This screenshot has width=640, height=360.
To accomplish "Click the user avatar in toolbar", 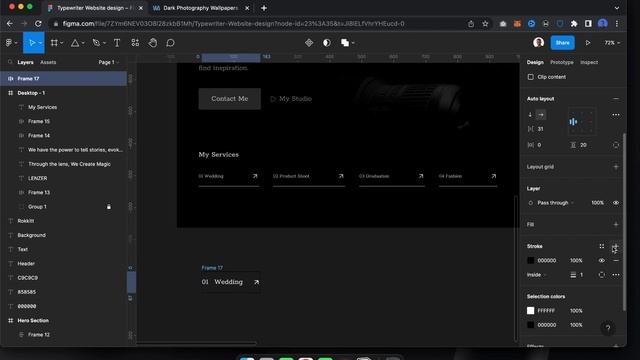I will pyautogui.click(x=538, y=42).
